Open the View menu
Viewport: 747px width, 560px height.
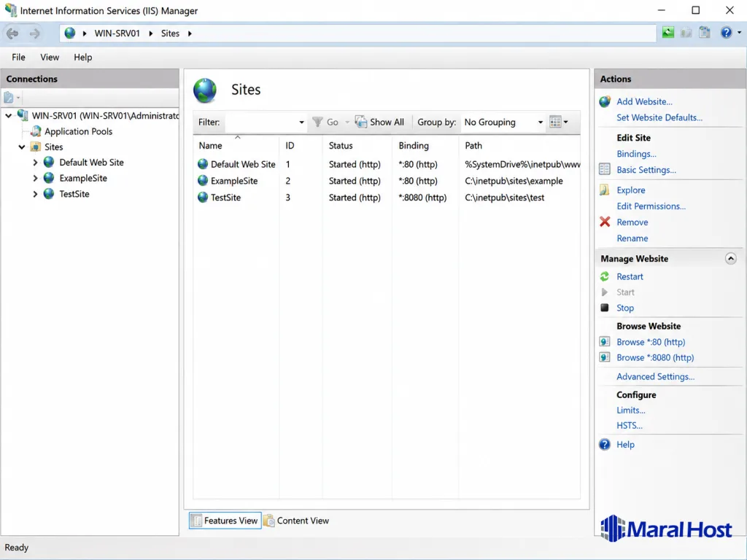click(x=50, y=57)
